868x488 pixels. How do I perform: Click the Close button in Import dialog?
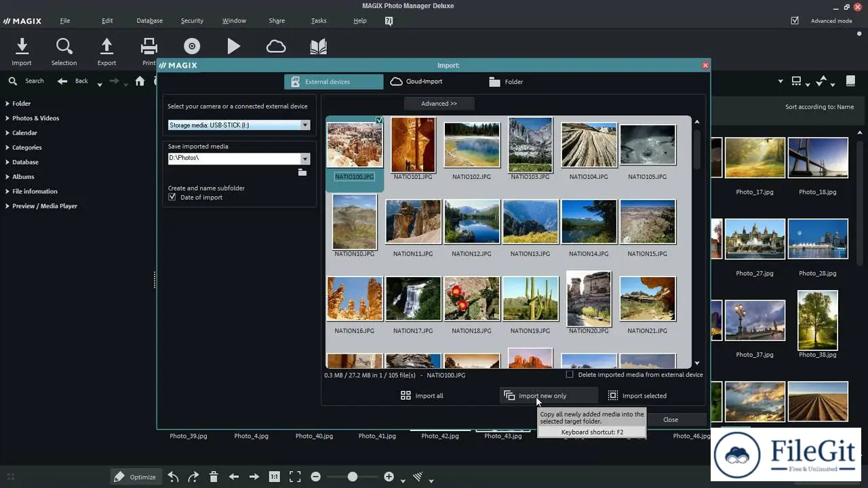click(671, 420)
